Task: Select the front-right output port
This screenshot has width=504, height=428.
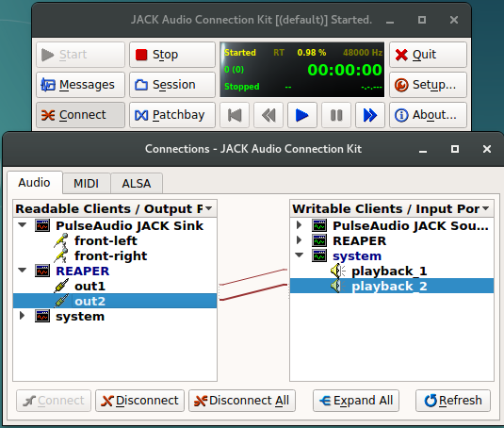Action: [x=110, y=256]
